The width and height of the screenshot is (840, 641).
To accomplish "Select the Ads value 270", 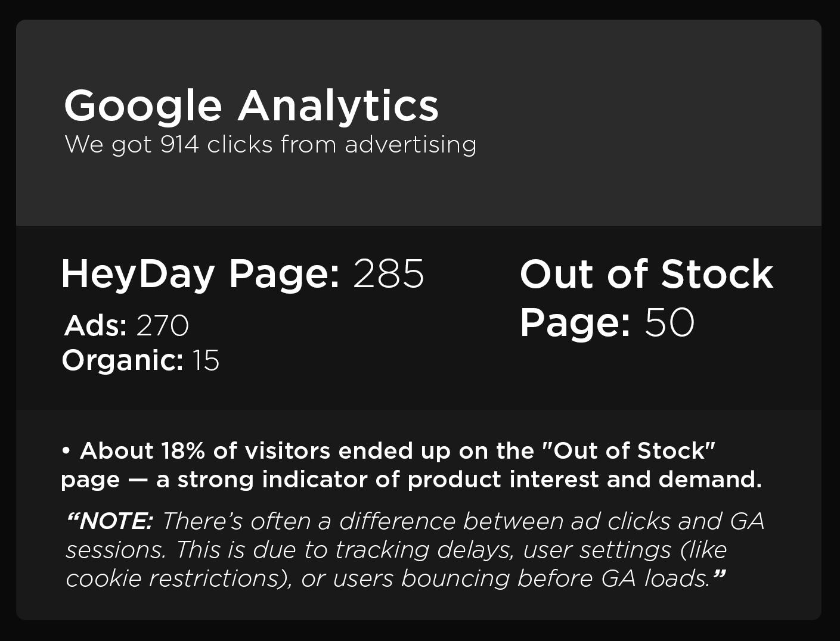I will click(163, 325).
